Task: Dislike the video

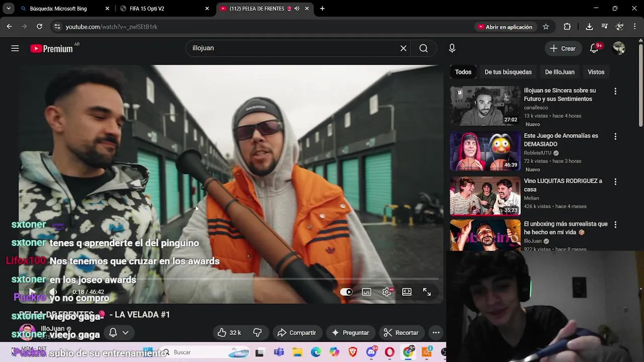Action: (258, 332)
